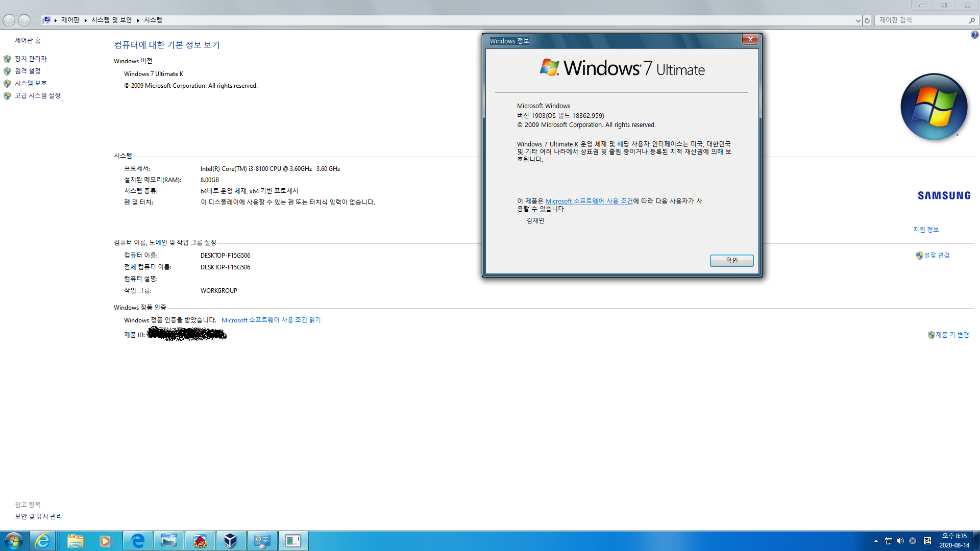This screenshot has height=551, width=980.
Task: Click the refresh button in address bar
Action: point(867,20)
